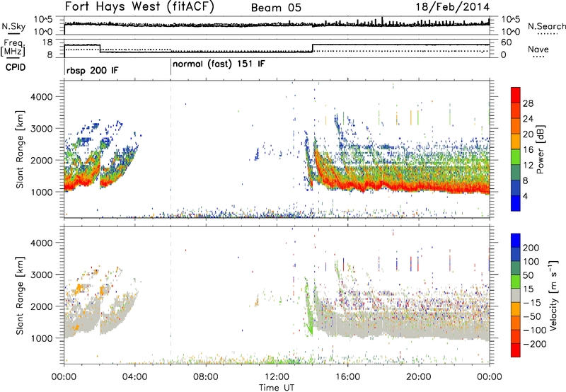Click the 'N.Search' legend label
Image resolution: width=566 pixels, height=392 pixels.
[x=546, y=26]
